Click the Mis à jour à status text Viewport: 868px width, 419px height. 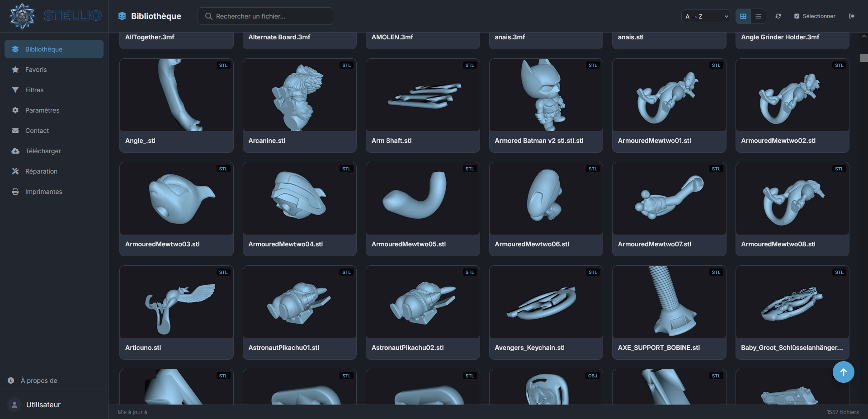tap(132, 412)
